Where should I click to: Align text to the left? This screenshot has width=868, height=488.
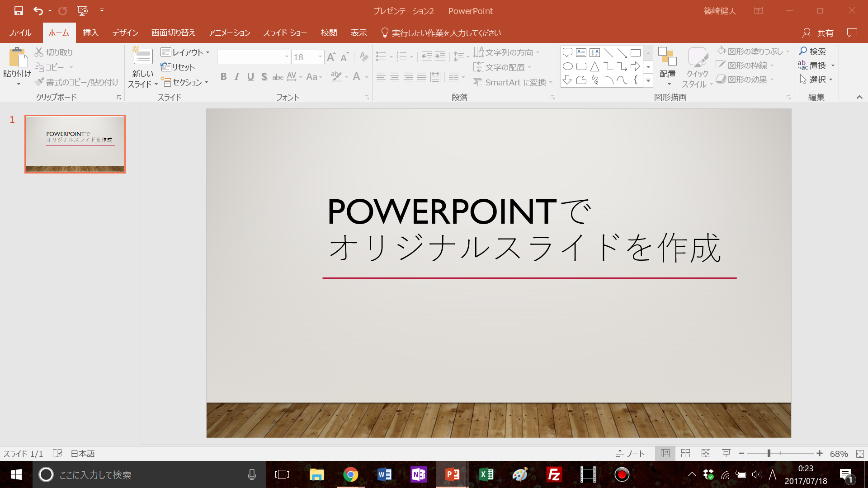click(381, 77)
